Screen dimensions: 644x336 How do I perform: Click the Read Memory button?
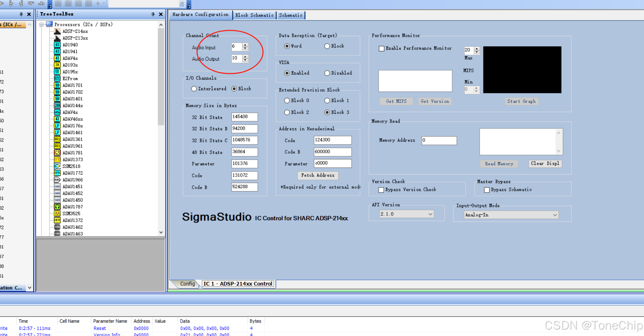click(x=499, y=164)
